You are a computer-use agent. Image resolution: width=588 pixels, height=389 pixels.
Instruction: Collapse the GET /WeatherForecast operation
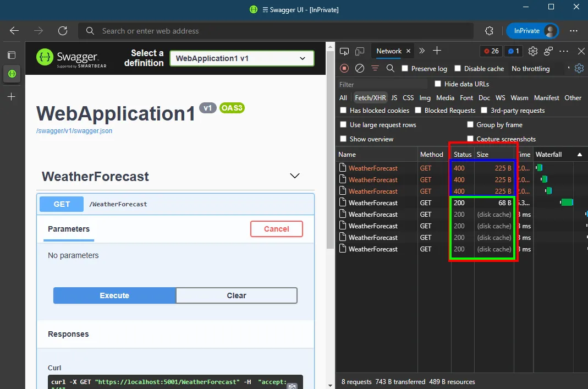coord(175,204)
